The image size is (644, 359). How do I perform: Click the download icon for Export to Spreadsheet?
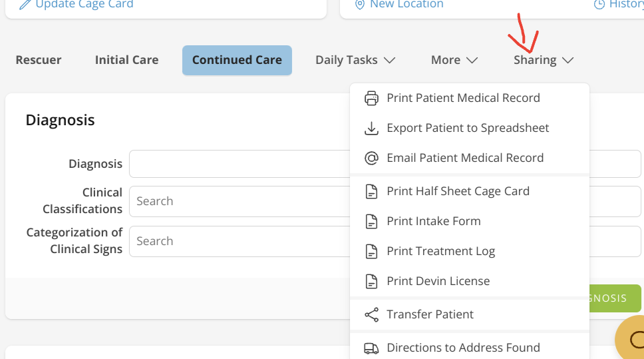point(371,128)
